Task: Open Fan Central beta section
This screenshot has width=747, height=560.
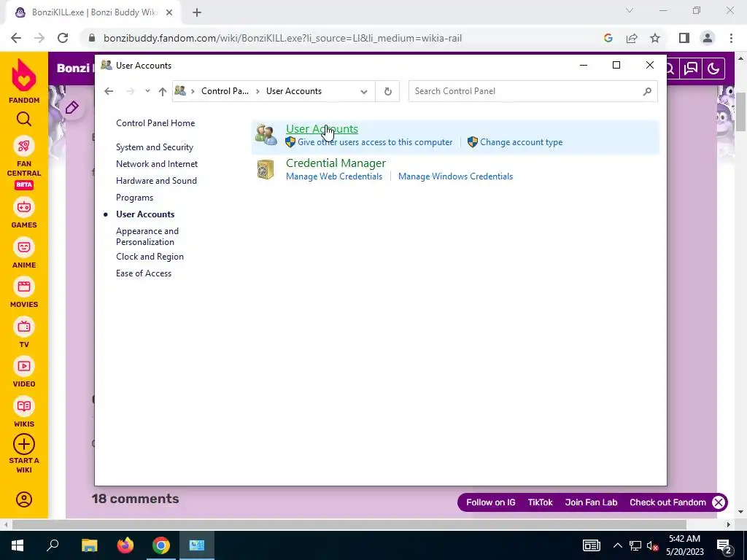Action: (24, 163)
